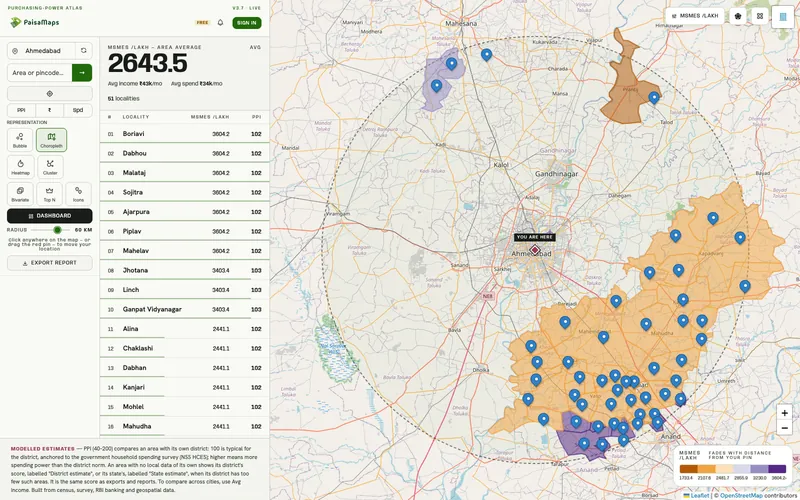Sort by the LOCALITY column header
The image size is (800, 500).
(136, 117)
